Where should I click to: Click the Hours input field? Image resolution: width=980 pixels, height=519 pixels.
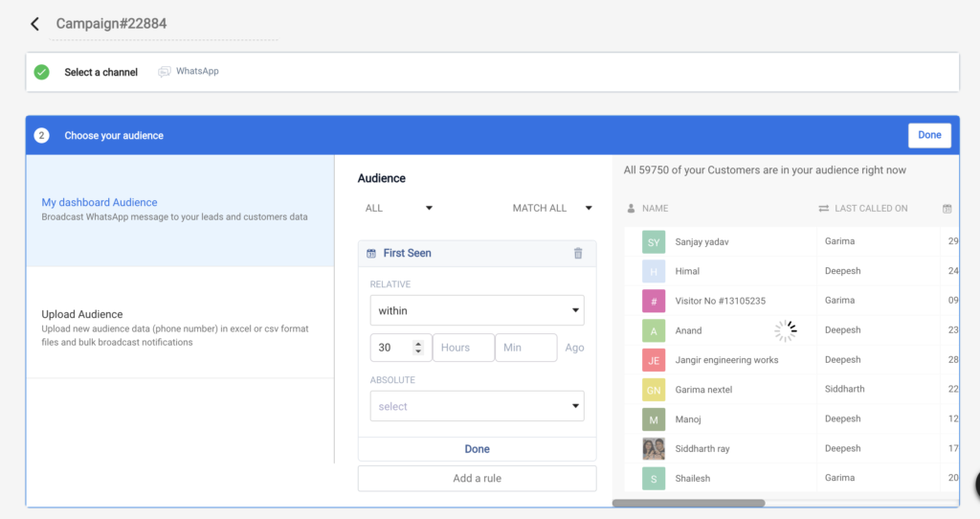[x=463, y=348]
